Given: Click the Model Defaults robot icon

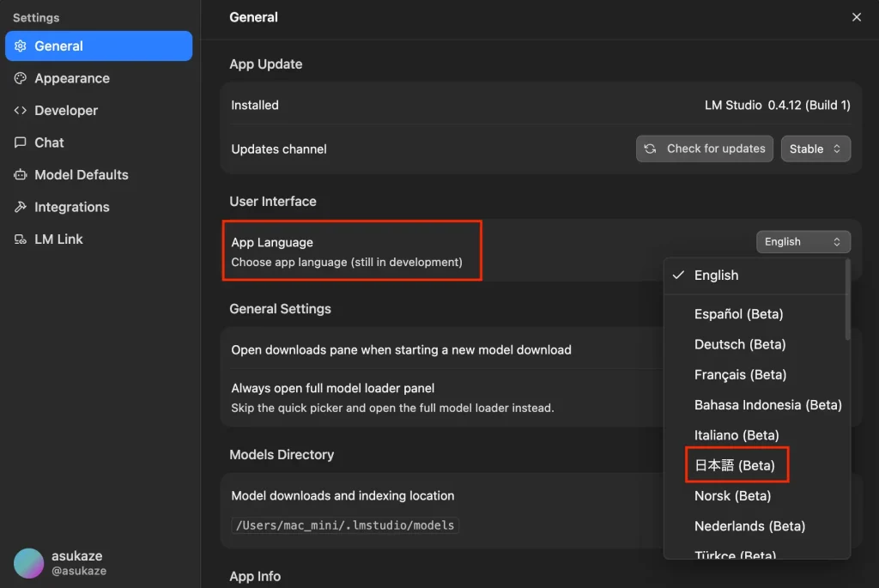Looking at the screenshot, I should [x=21, y=175].
